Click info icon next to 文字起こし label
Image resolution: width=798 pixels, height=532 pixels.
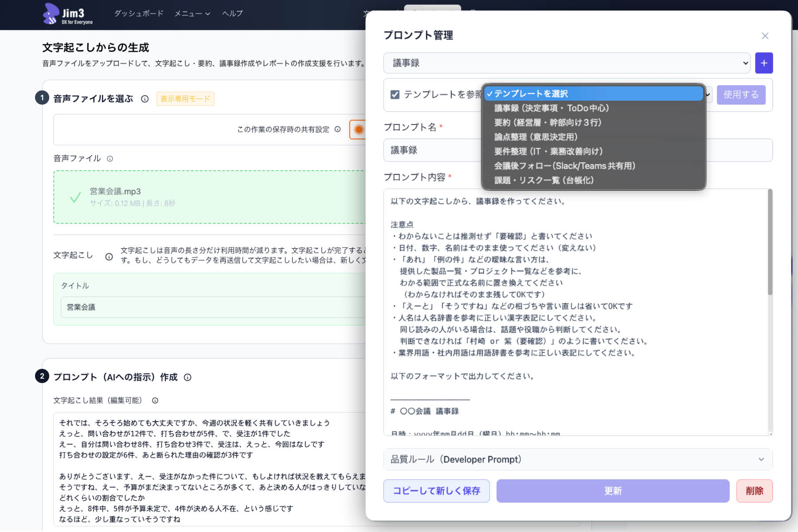tap(109, 257)
